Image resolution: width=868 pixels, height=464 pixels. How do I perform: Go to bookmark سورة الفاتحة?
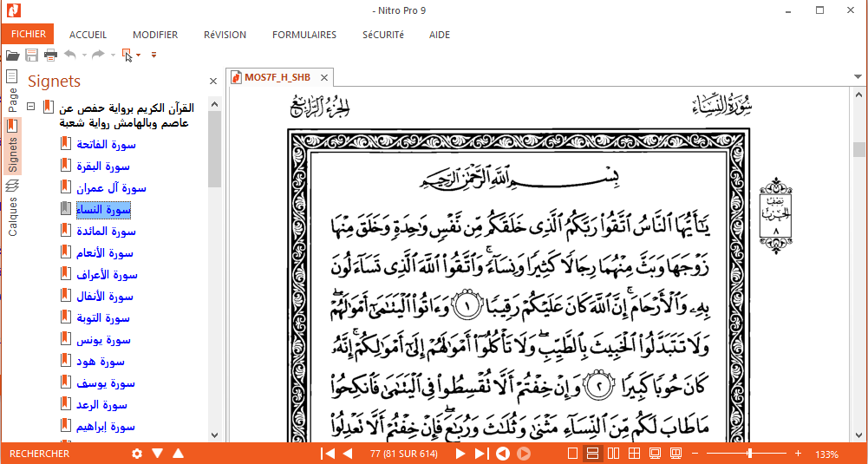(x=107, y=145)
